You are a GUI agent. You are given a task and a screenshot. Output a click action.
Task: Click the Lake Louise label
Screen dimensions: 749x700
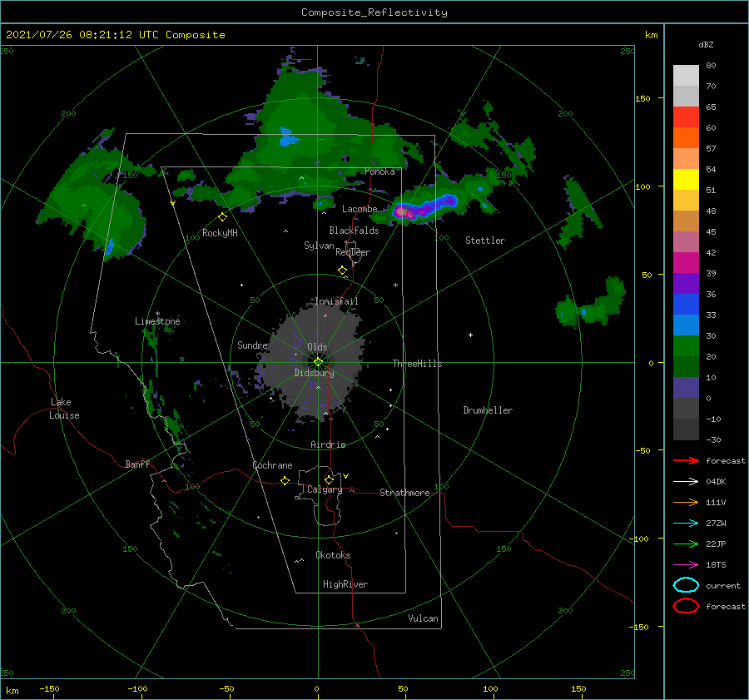tap(64, 409)
